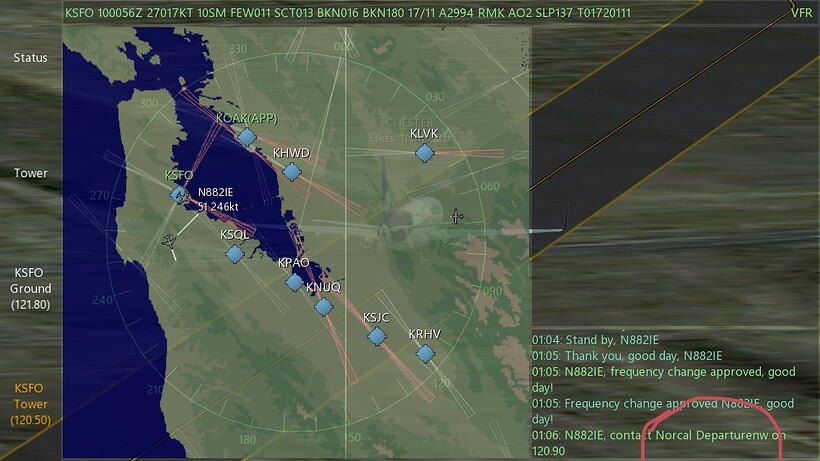Select the KPAO airport marker
Image resolution: width=820 pixels, height=461 pixels.
point(294,282)
